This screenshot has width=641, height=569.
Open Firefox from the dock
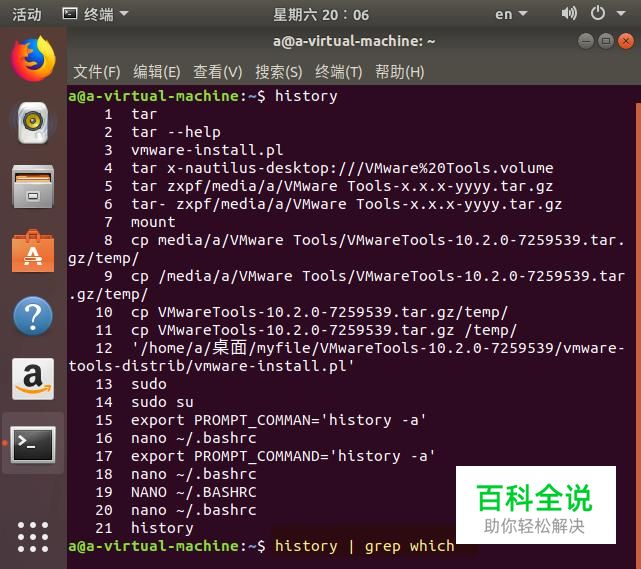tap(33, 58)
